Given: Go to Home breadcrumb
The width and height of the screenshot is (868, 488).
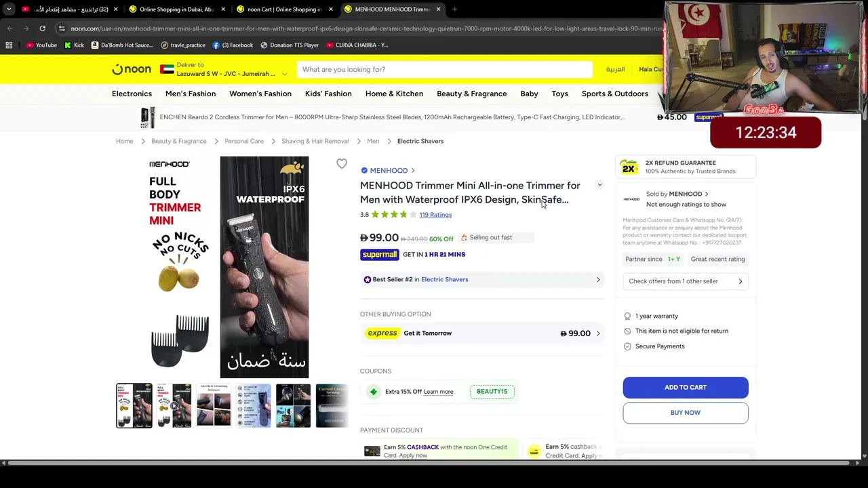Looking at the screenshot, I should click(x=124, y=141).
